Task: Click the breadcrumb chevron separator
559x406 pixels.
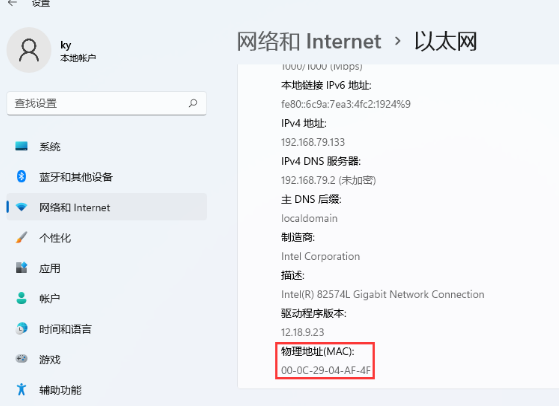Action: coord(398,41)
